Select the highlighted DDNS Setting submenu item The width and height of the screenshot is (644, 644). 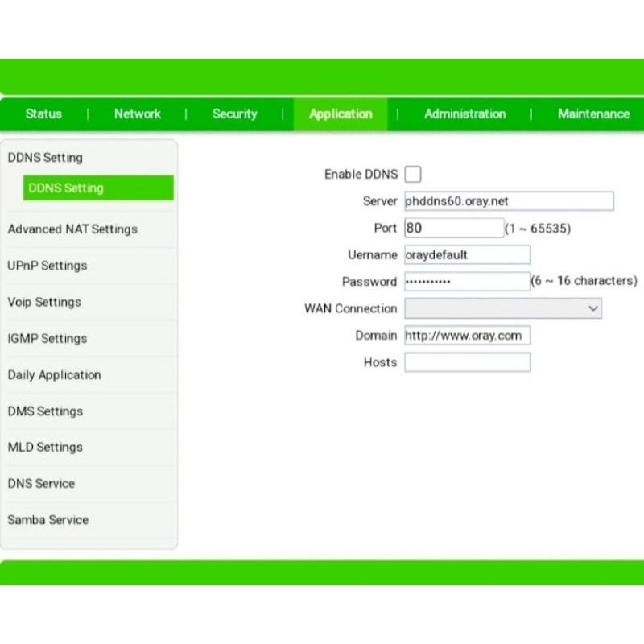(97, 188)
